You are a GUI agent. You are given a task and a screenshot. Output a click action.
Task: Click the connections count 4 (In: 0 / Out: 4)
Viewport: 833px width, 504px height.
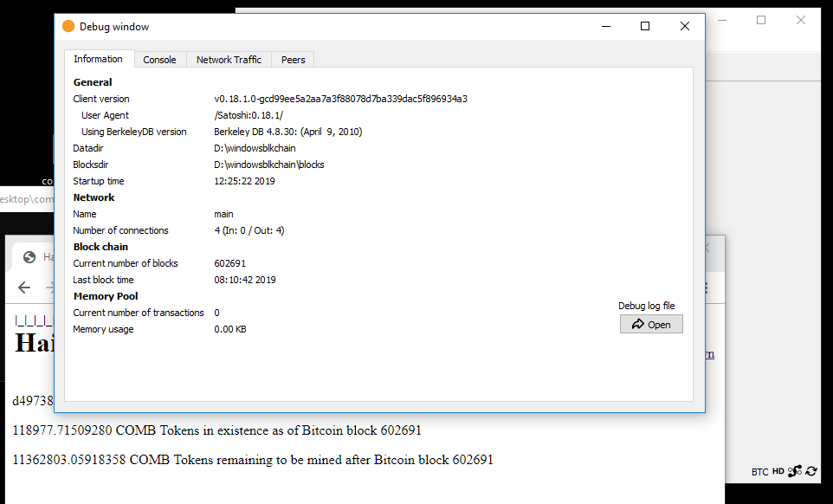pyautogui.click(x=249, y=230)
